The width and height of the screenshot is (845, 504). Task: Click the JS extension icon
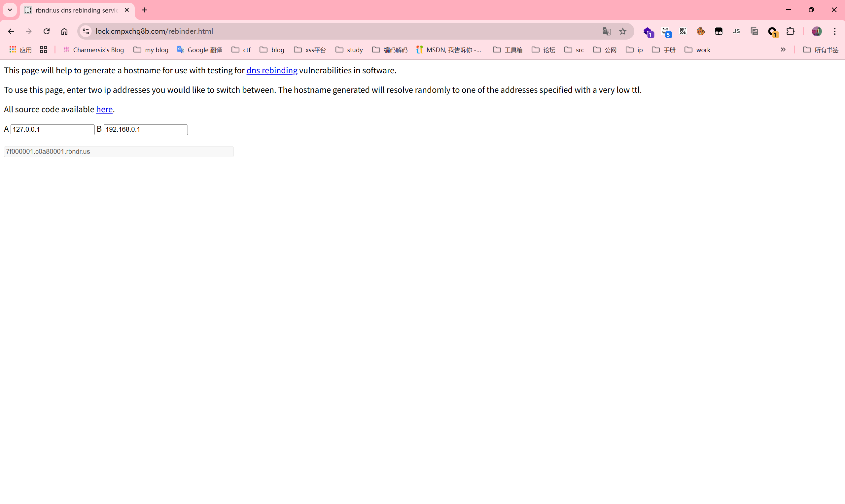[736, 31]
